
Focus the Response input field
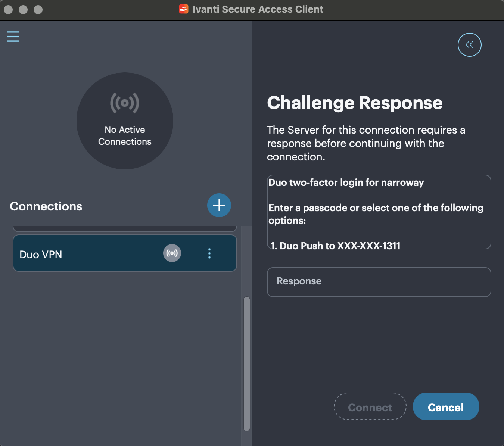point(379,282)
